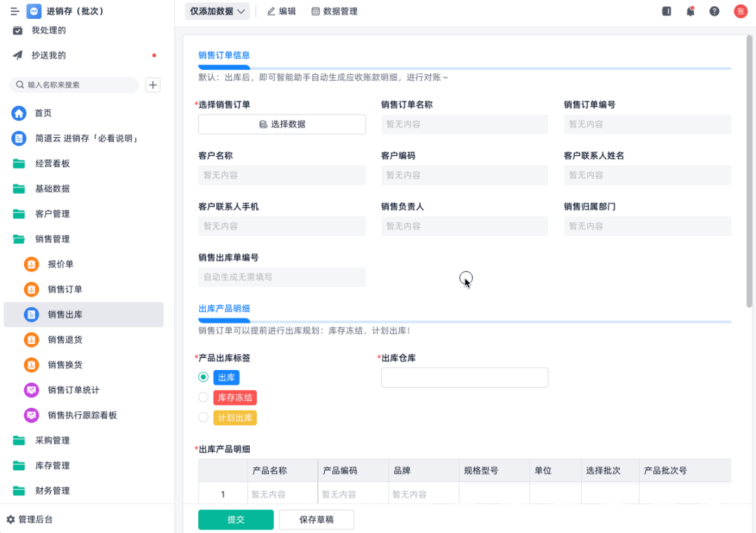Screen dimensions: 756x533
Task: Click the plus icon beside the search box
Action: click(x=153, y=85)
